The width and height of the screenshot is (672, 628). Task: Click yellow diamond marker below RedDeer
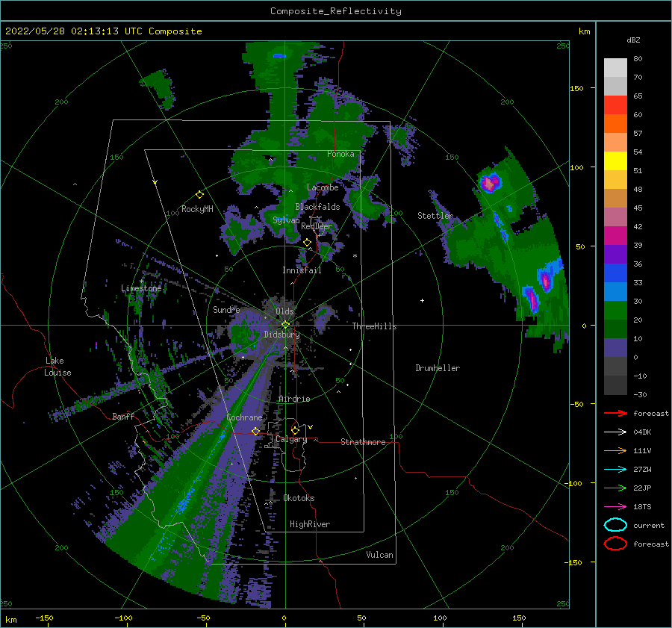pyautogui.click(x=307, y=243)
